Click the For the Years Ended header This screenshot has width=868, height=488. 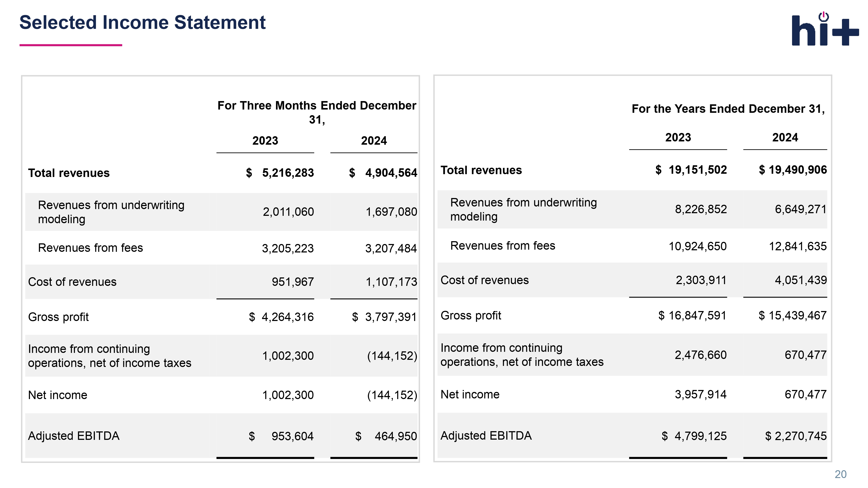(x=728, y=109)
